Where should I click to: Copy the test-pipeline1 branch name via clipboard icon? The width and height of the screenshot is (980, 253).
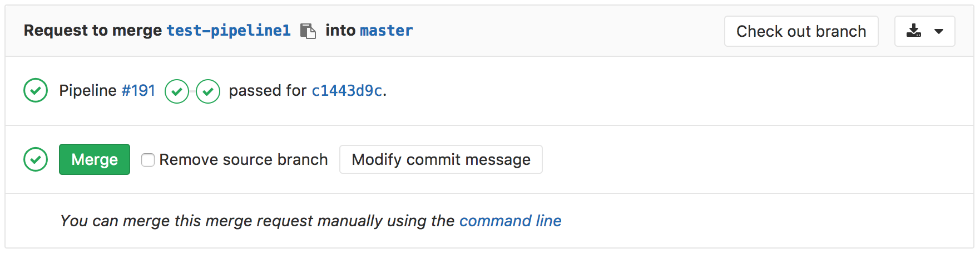pyautogui.click(x=308, y=31)
